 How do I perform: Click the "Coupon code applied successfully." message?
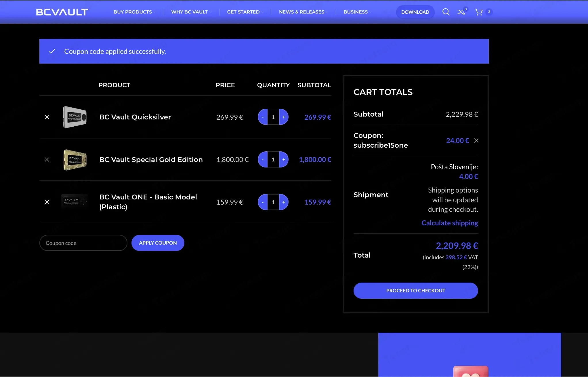115,51
